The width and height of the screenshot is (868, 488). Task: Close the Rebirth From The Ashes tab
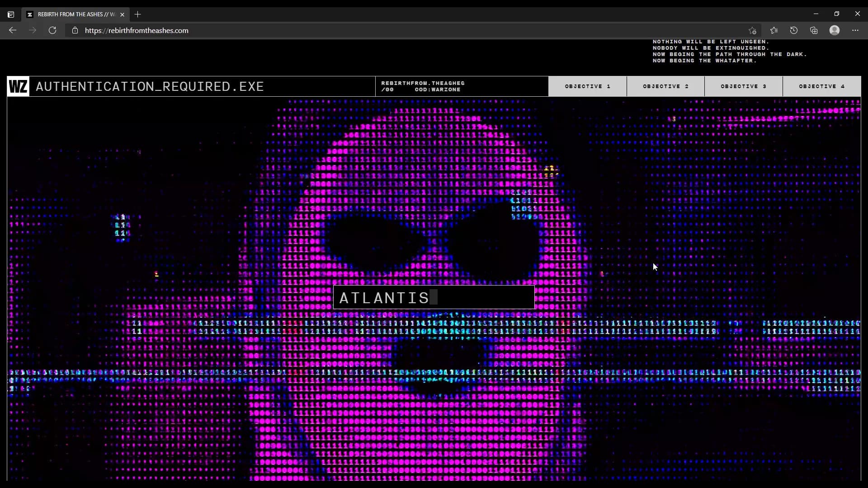(122, 14)
